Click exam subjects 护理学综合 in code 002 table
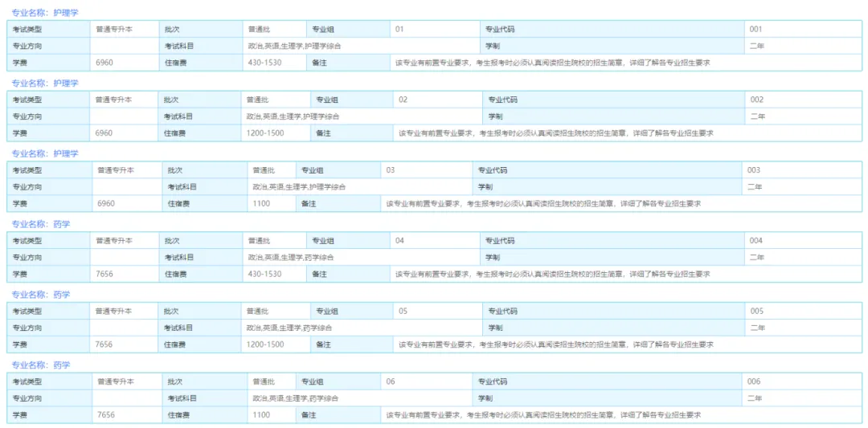The image size is (868, 428). coord(293,116)
